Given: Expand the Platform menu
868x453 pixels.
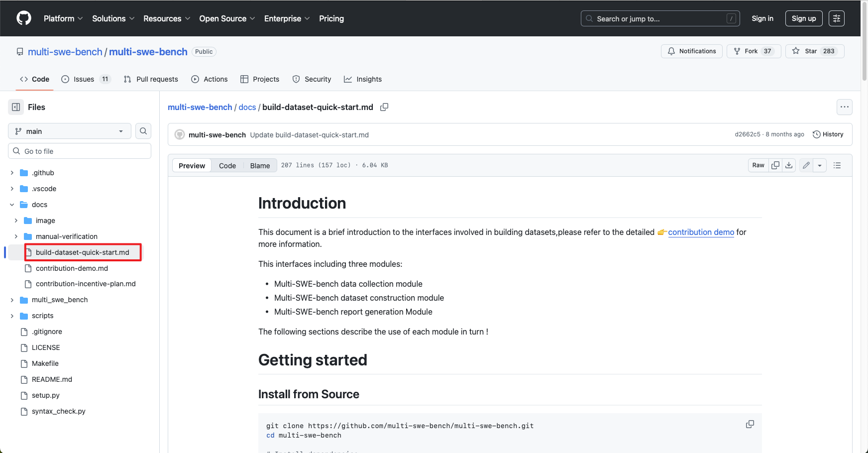Looking at the screenshot, I should click(63, 18).
